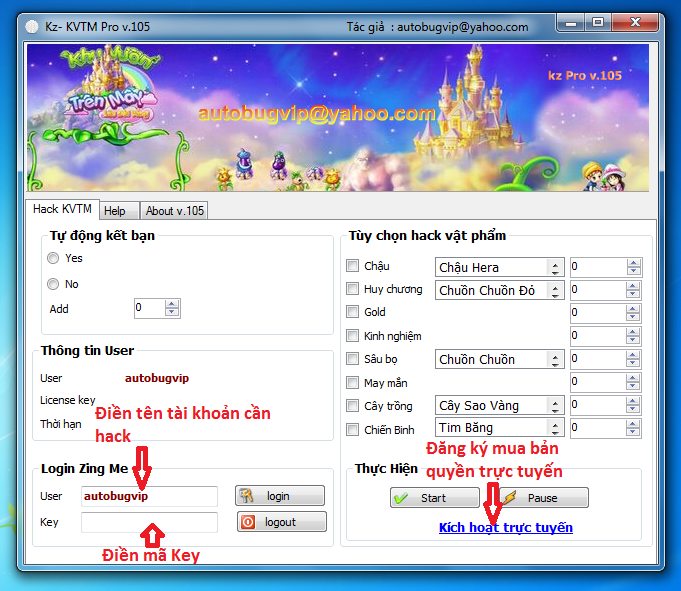Expand the Sâu bọ Chuồn Chuồn dropdown
Image resolution: width=681 pixels, height=591 pixels.
coord(499,359)
